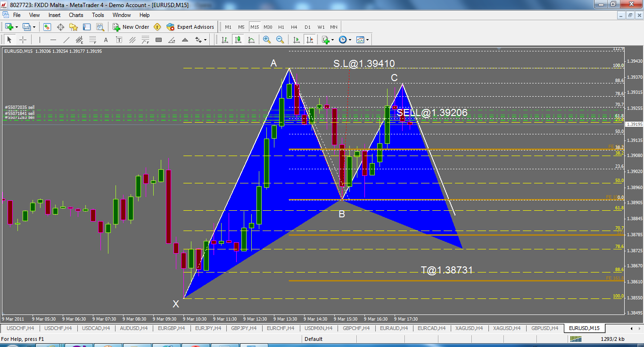Select the Cursor arrow tool

tap(9, 40)
